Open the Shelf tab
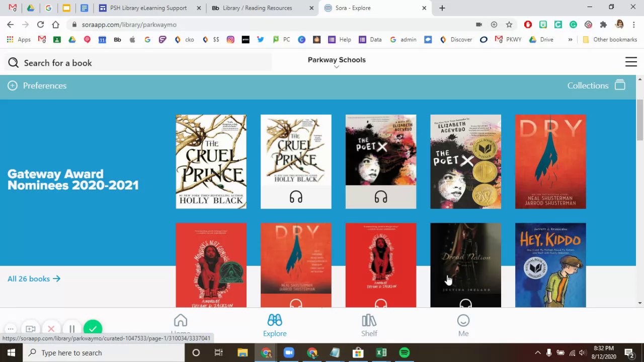644x362 pixels. pyautogui.click(x=369, y=325)
